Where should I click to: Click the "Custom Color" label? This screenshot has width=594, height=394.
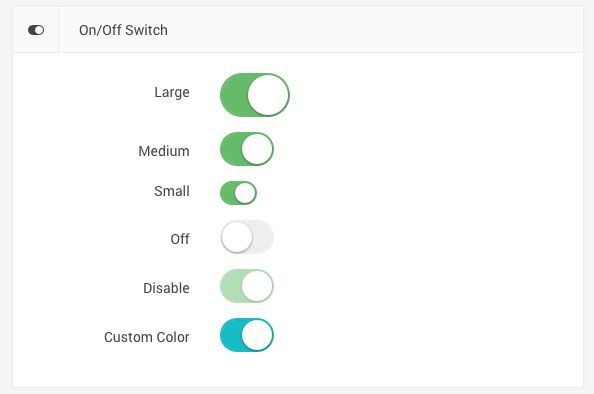(x=147, y=337)
